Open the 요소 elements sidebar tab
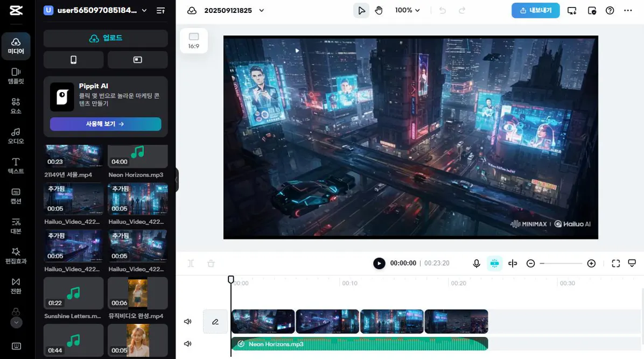The height and width of the screenshot is (359, 644). 16,106
